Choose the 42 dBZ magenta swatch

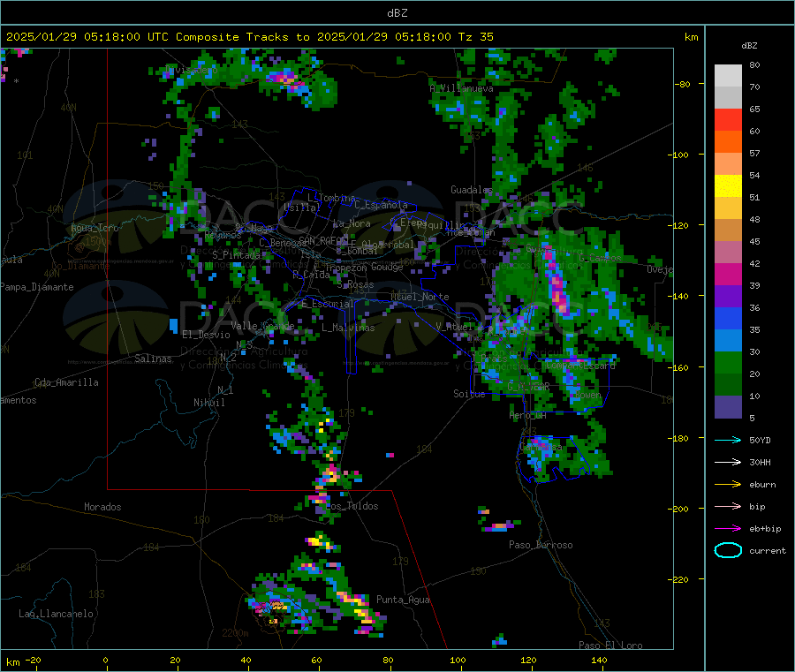point(728,274)
